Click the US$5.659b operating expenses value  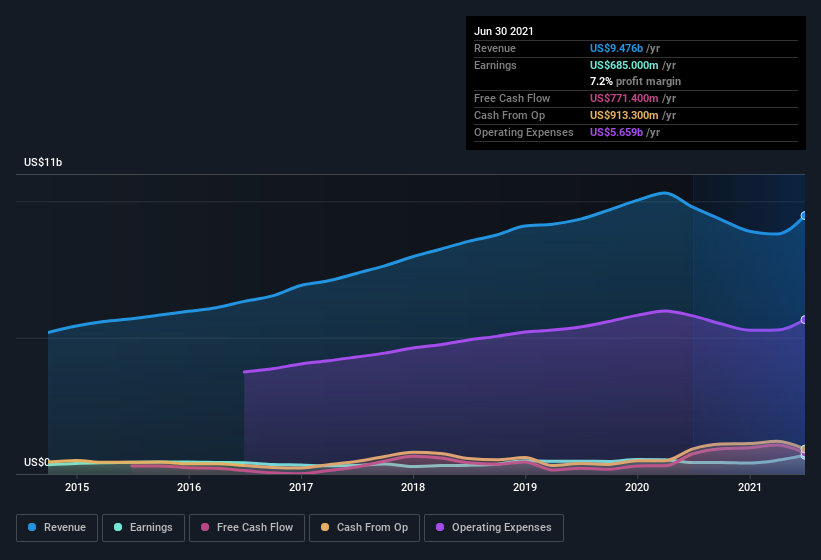[x=616, y=132]
